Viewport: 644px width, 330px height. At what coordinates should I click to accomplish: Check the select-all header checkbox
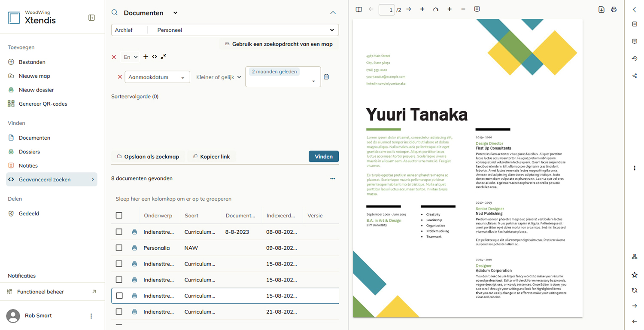tap(119, 215)
